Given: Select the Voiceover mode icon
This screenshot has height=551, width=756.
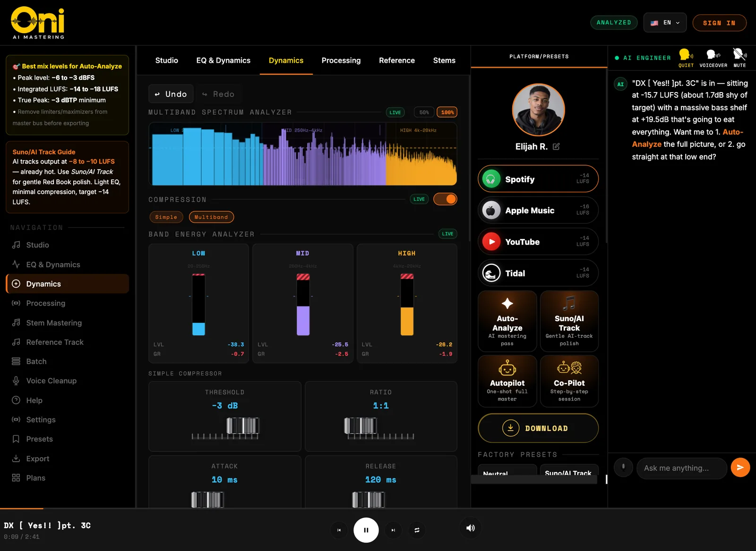Looking at the screenshot, I should [x=713, y=58].
